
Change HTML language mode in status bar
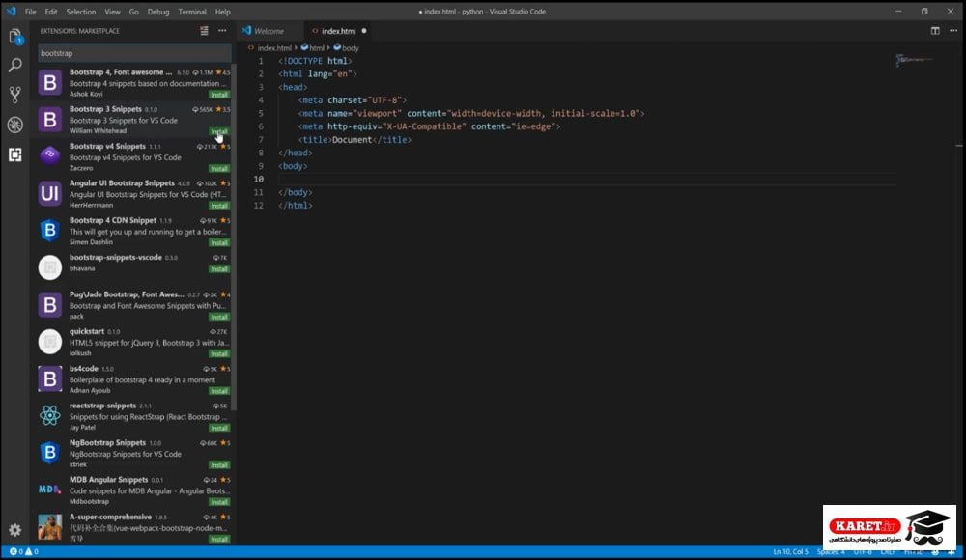914,551
